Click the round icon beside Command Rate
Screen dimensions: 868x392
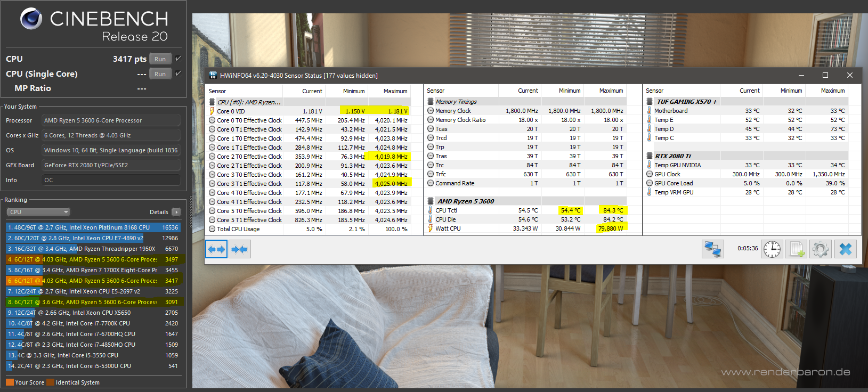click(431, 183)
